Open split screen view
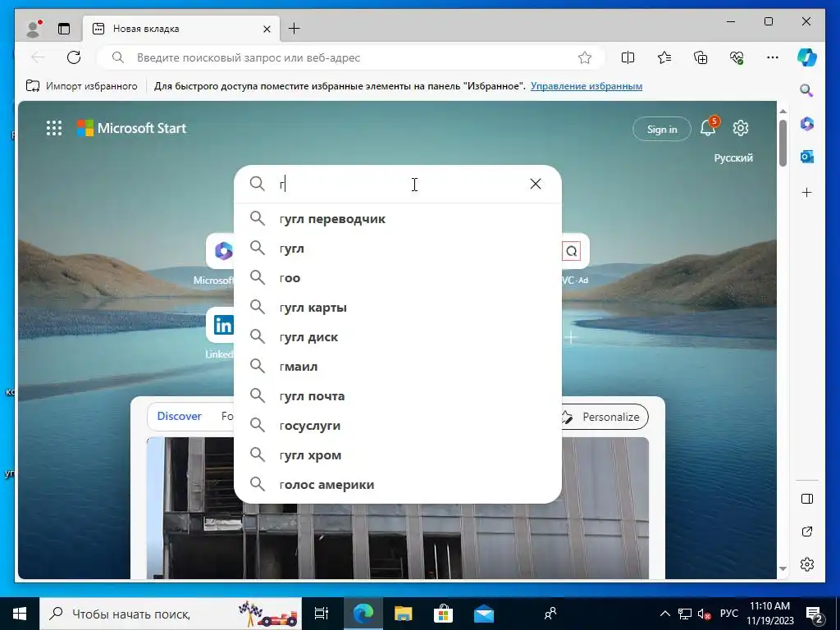 pyautogui.click(x=628, y=57)
